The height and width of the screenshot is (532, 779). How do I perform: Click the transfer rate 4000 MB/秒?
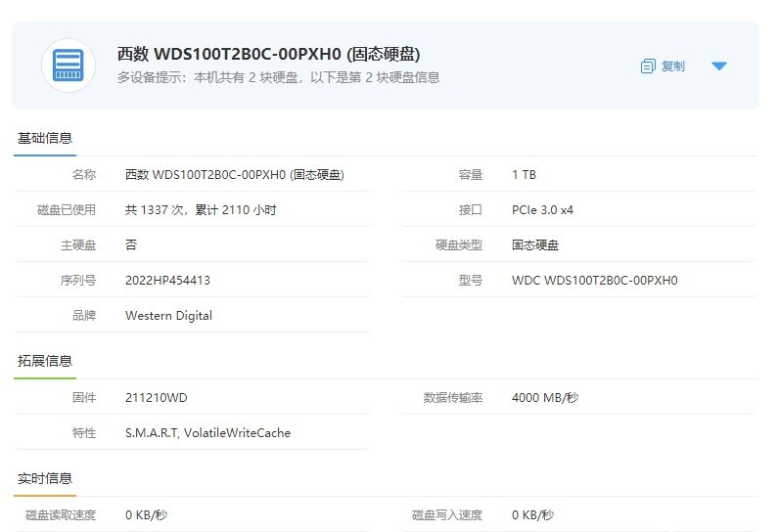[545, 397]
